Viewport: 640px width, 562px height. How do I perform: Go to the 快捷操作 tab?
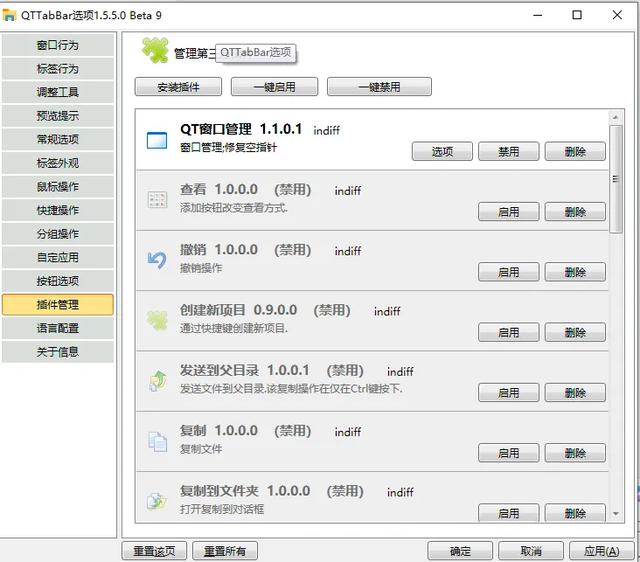[58, 210]
